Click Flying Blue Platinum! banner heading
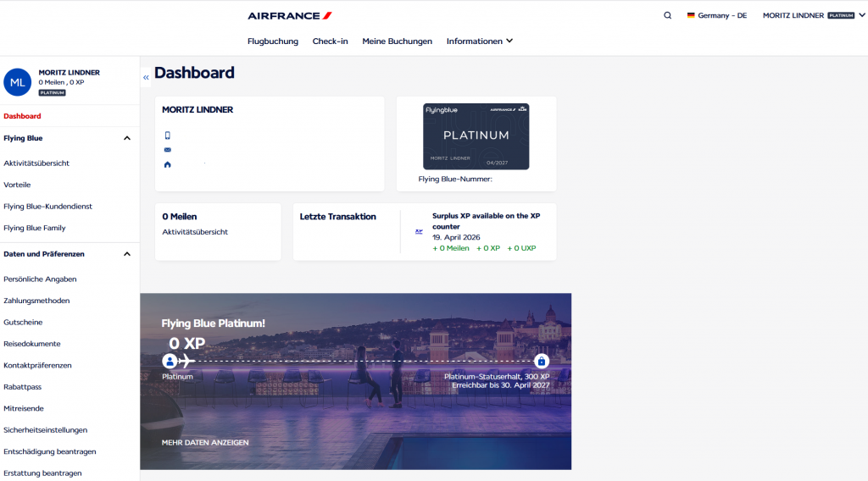 (213, 323)
